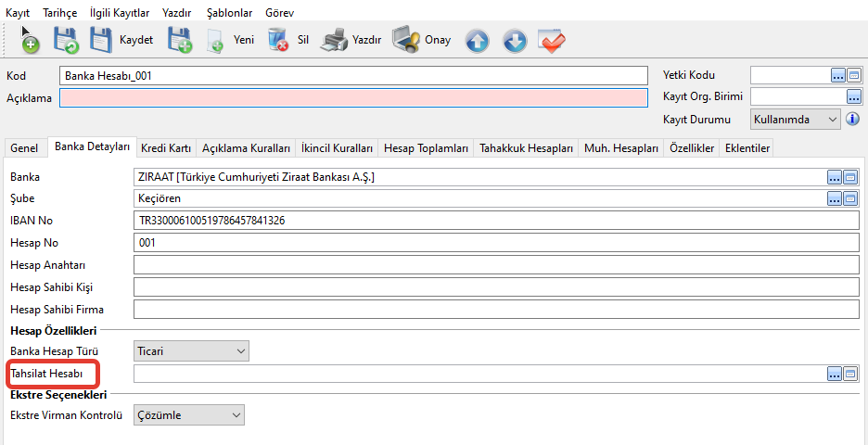Open the Banka lookup ellipsis button
Viewport: 868px width, 445px height.
(x=836, y=177)
